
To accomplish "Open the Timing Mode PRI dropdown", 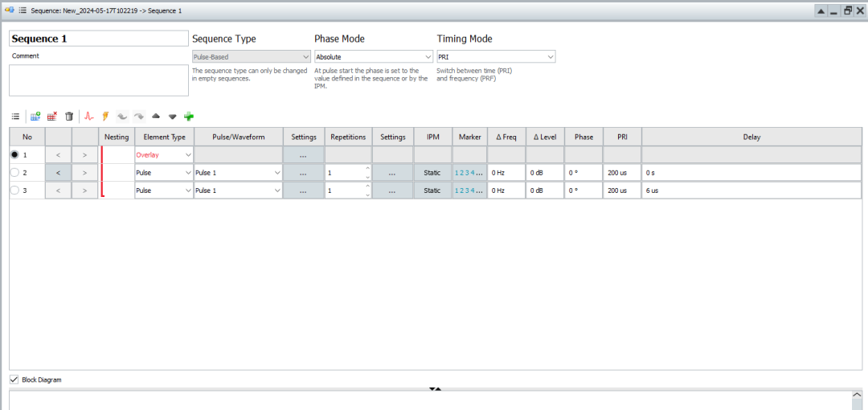I will [495, 57].
